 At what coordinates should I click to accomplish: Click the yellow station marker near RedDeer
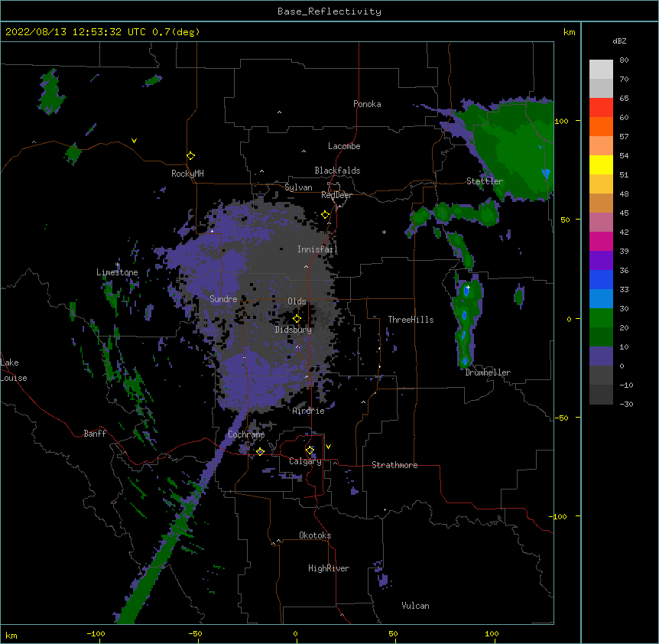325,215
